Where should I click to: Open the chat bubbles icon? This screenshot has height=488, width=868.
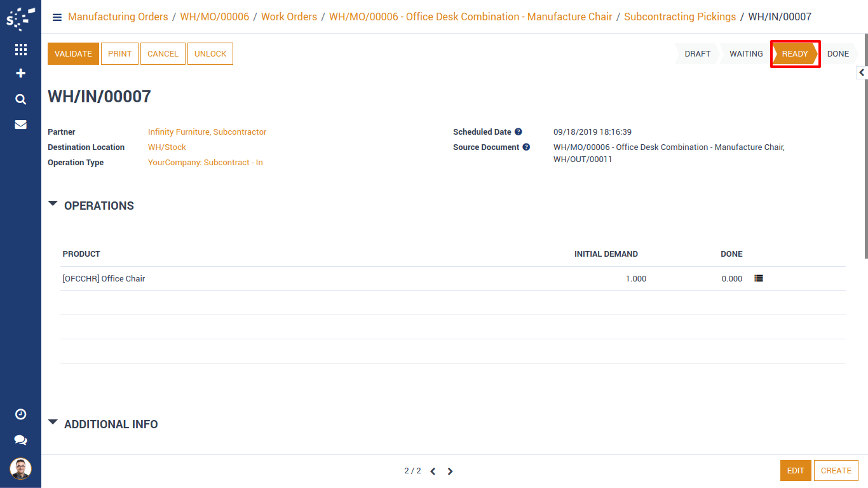pos(20,440)
